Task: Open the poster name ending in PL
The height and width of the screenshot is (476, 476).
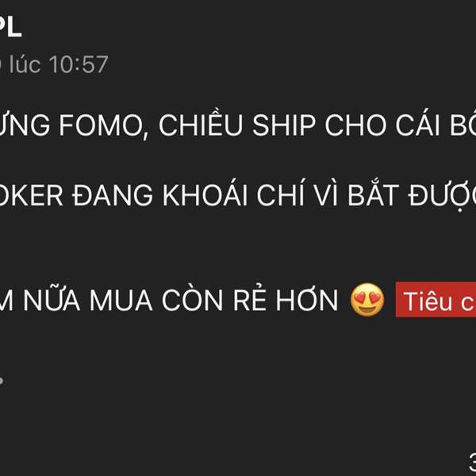Action: 10,27
